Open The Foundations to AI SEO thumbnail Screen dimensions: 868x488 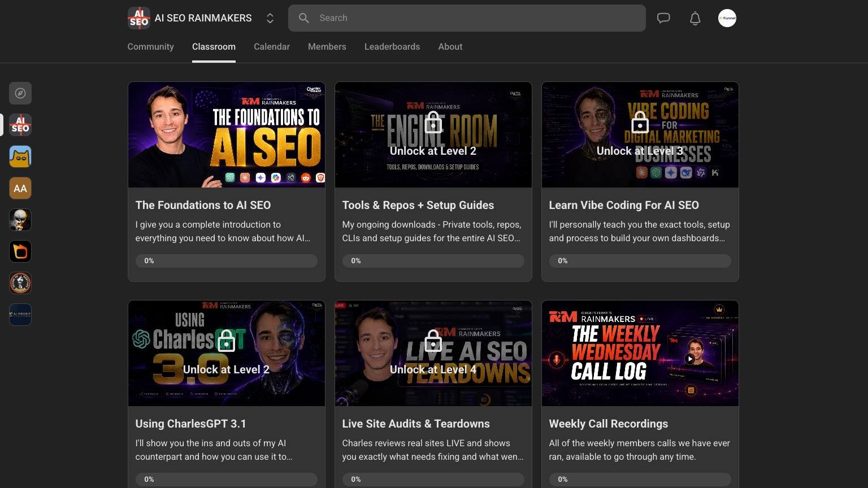pos(227,135)
